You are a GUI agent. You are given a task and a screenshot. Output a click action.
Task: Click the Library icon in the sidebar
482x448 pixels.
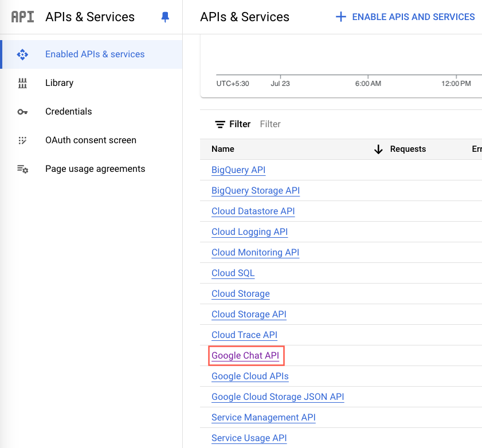pos(22,83)
